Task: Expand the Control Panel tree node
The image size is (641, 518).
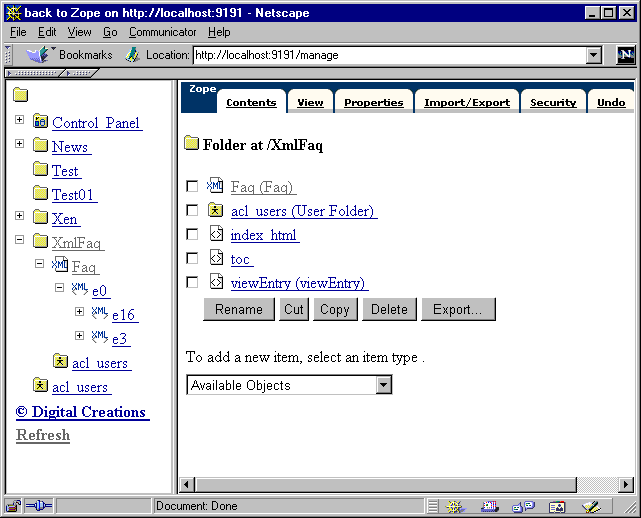Action: [x=19, y=119]
